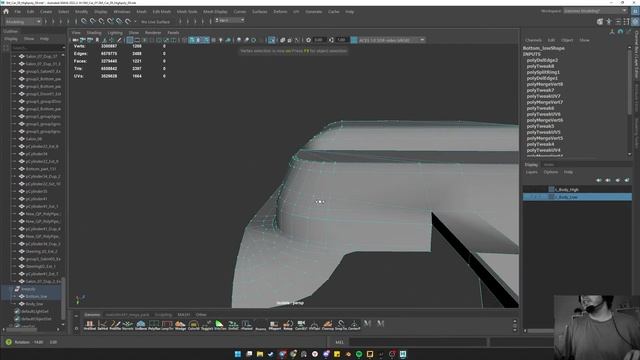Image resolution: width=640 pixels, height=360 pixels.
Task: Switch to the Sculpting shelf tab
Action: [x=163, y=315]
